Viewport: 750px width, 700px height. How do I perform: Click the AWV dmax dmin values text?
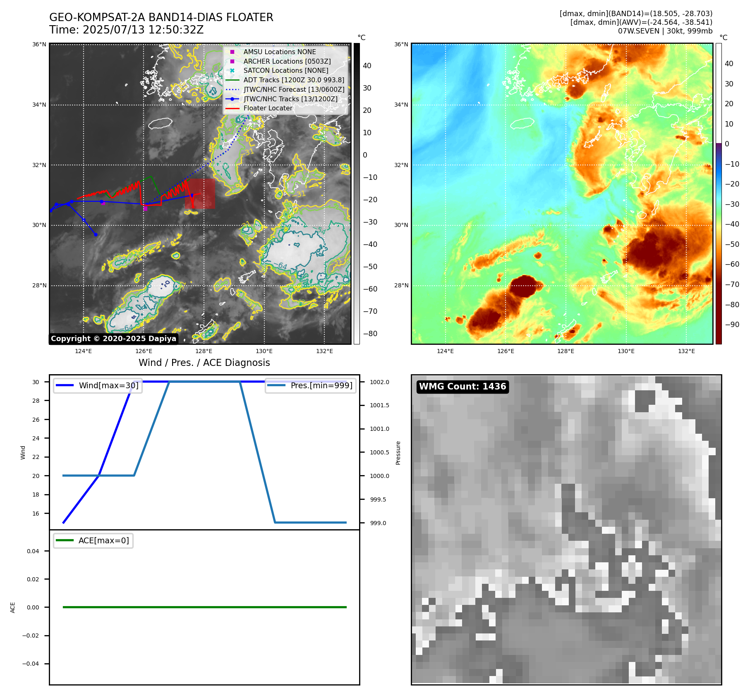641,22
